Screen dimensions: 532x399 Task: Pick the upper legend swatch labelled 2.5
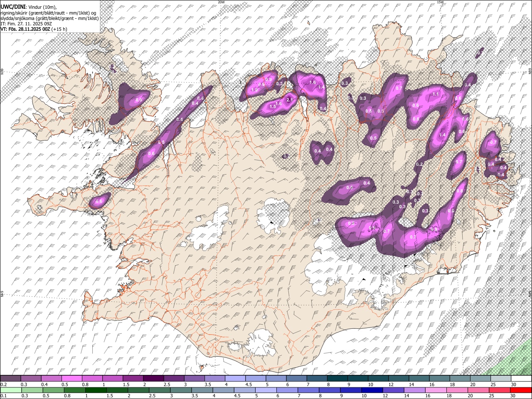tap(174, 379)
